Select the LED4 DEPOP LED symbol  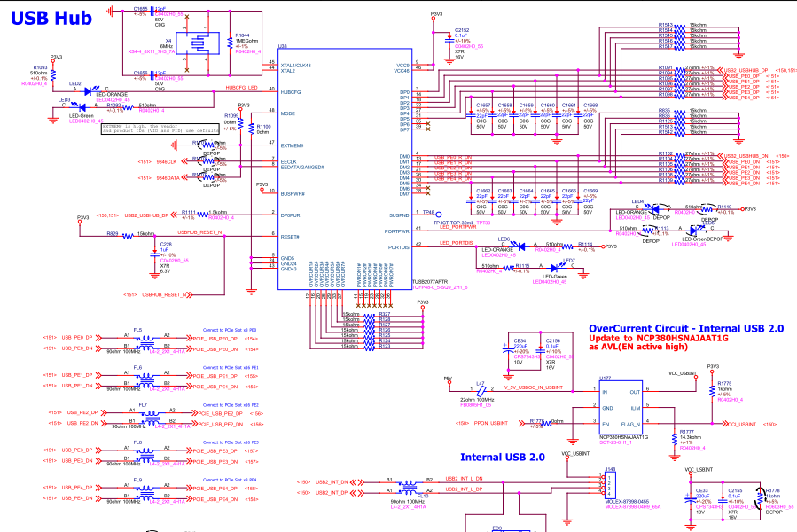click(656, 208)
